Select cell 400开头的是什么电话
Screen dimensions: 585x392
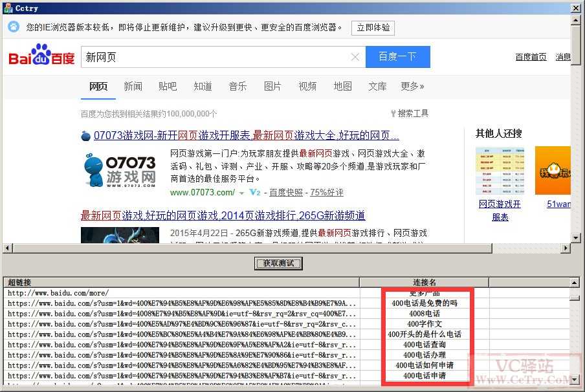(x=425, y=334)
